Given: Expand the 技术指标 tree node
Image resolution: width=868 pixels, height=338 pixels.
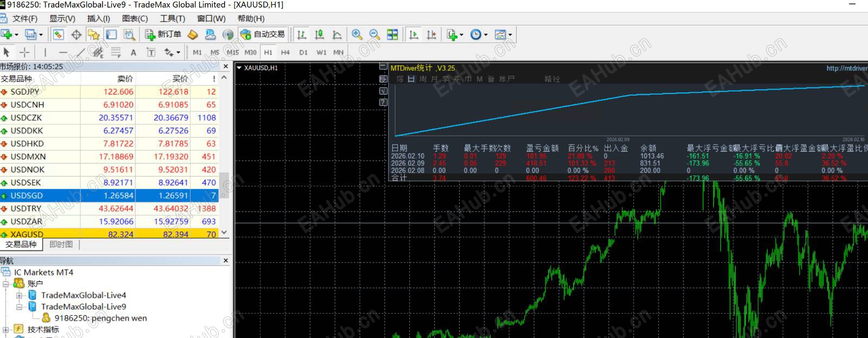Looking at the screenshot, I should tap(6, 329).
